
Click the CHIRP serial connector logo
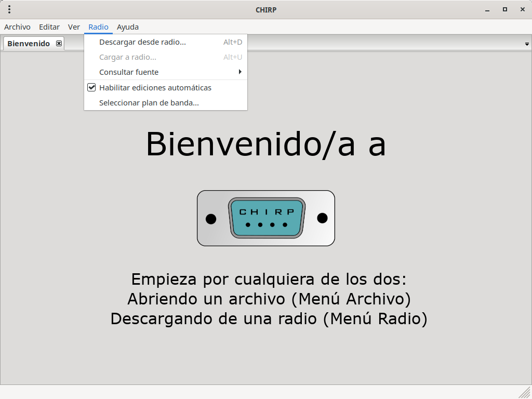coord(265,218)
